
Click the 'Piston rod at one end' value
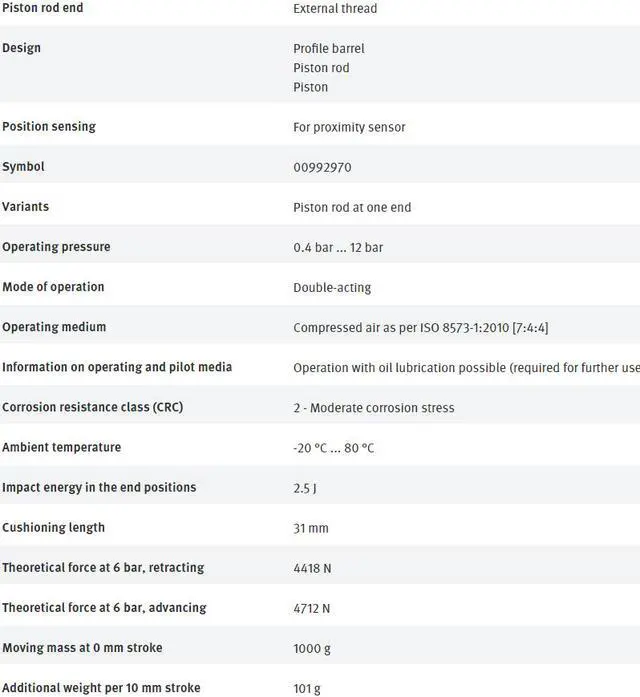(x=352, y=208)
